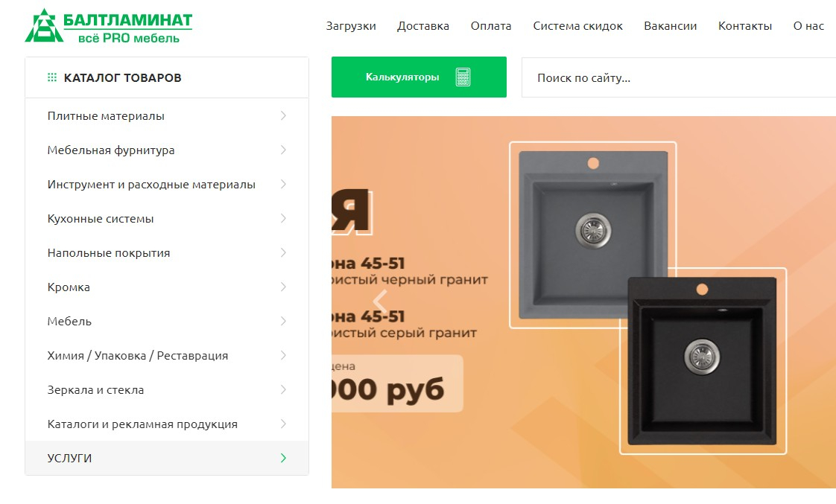
Task: Click the Поиск по сайту search field
Action: tap(678, 77)
